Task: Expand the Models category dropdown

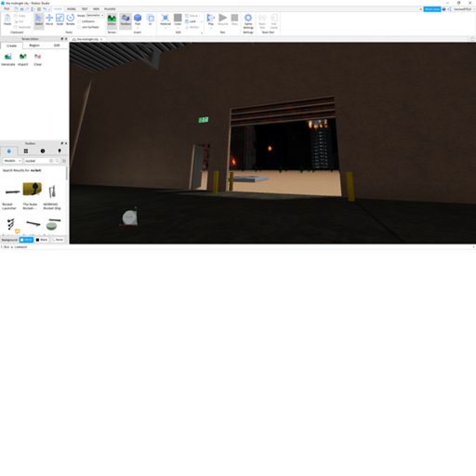Action: click(12, 161)
